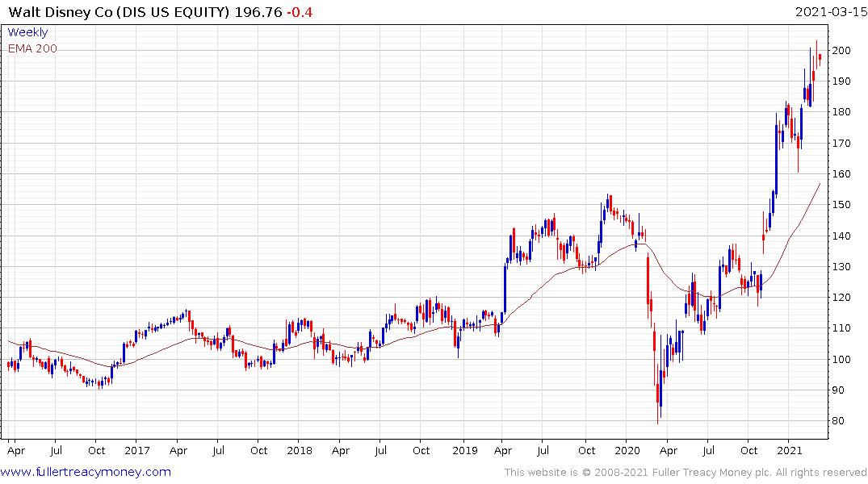Select the 2017 year axis label
The height and width of the screenshot is (484, 868).
[137, 450]
